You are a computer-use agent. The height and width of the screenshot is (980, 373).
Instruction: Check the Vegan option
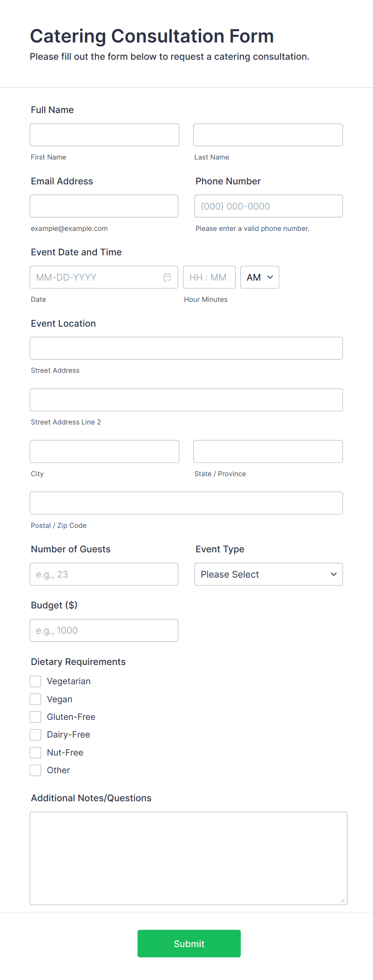coord(35,699)
